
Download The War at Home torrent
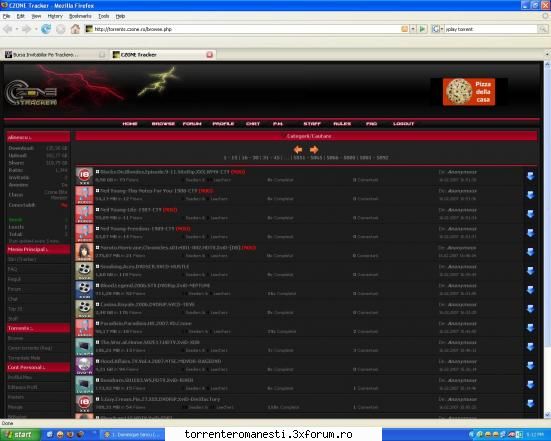click(530, 347)
